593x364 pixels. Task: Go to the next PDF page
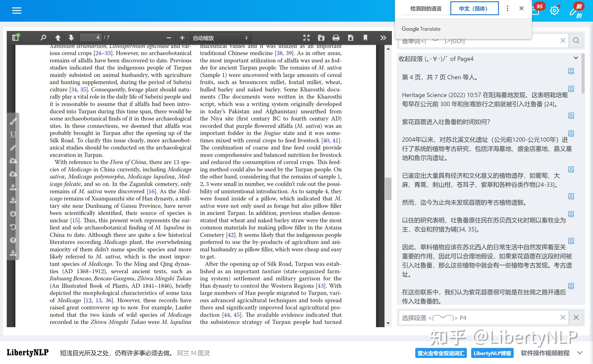coord(71,38)
